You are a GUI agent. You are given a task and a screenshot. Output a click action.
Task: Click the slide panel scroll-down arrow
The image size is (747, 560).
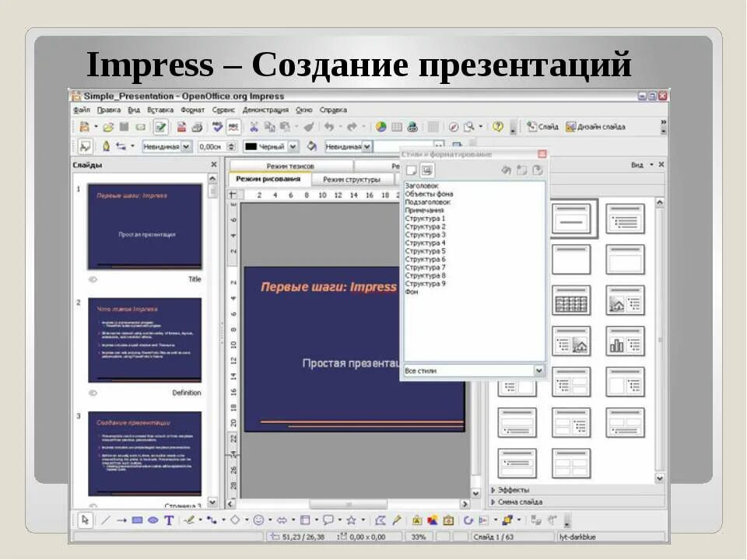[x=212, y=502]
